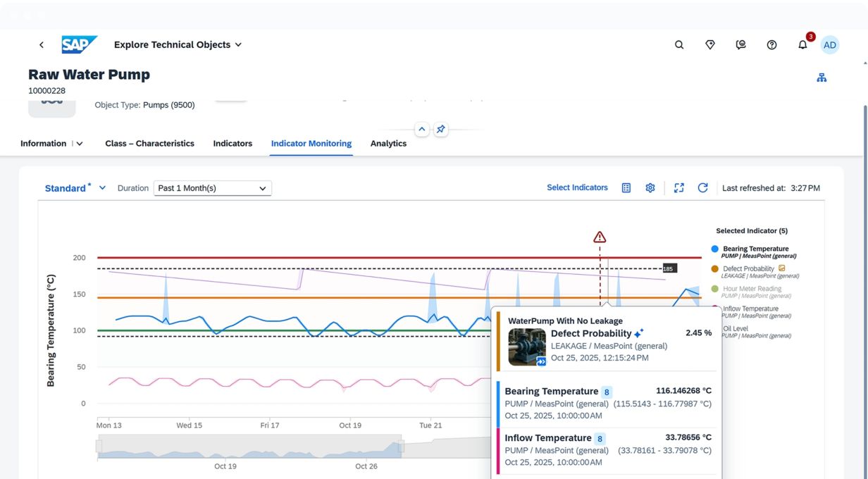Toggle Defect Probability legend indicator
This screenshot has width=868, height=479.
pyautogui.click(x=748, y=269)
